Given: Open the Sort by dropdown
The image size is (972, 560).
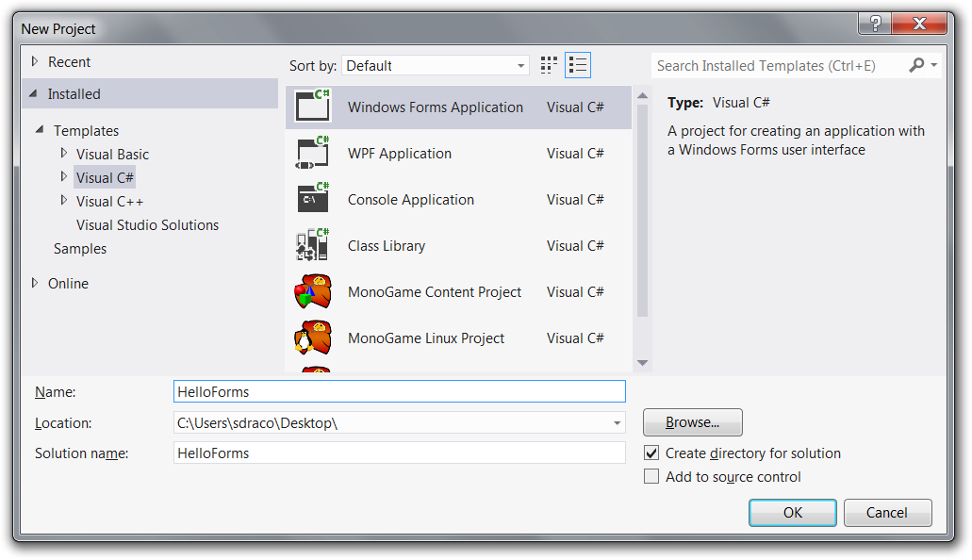Looking at the screenshot, I should pos(520,66).
